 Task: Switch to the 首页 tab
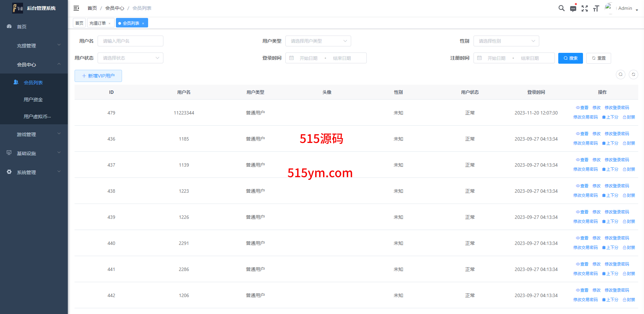[x=79, y=23]
